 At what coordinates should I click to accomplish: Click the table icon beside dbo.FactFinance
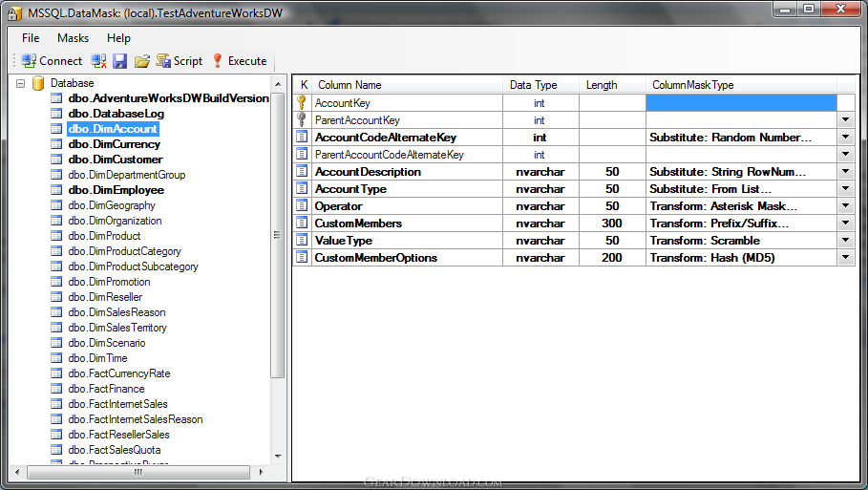point(56,389)
